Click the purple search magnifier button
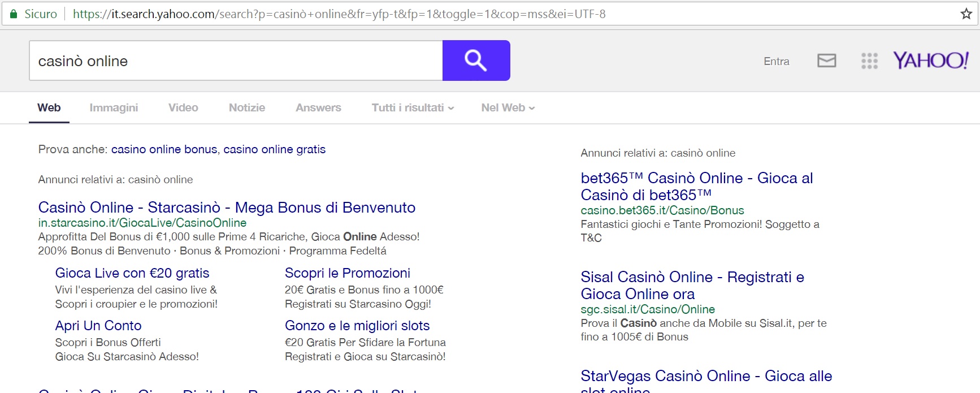The width and height of the screenshot is (980, 393). click(476, 61)
